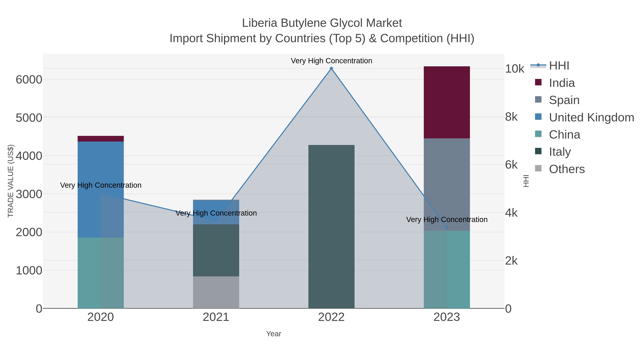Click the 2k tick on the HHI axis
Viewport: 644px width, 362px height.
pyautogui.click(x=511, y=261)
